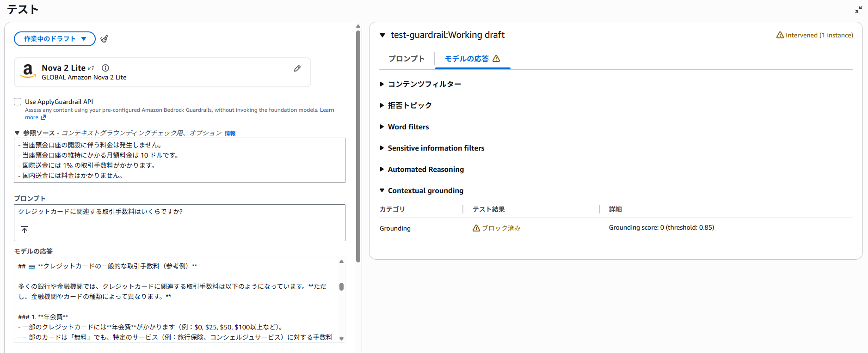The image size is (868, 353).
Task: Toggle the Use ApplyGuardrail API checkbox
Action: point(18,102)
